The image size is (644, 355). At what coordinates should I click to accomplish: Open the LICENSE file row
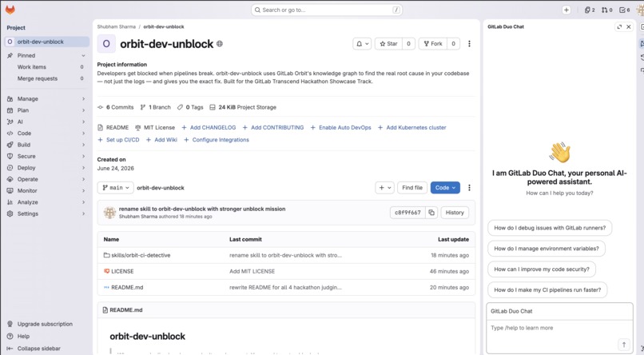point(286,271)
